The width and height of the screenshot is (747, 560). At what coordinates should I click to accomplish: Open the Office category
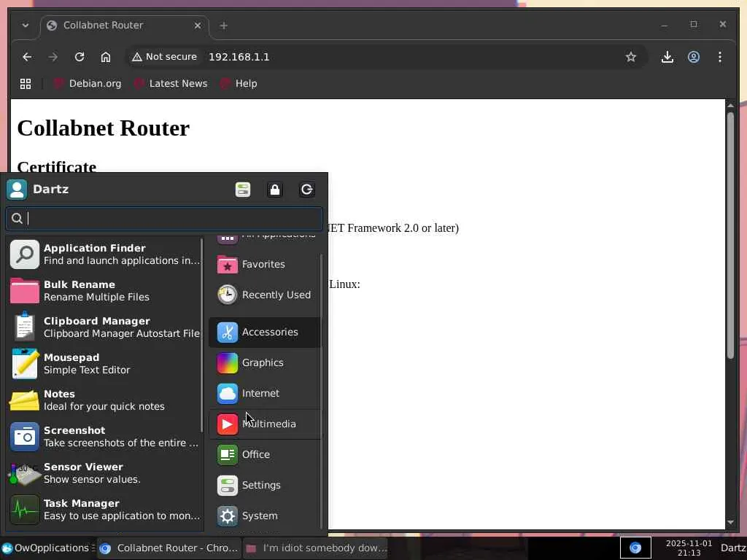265,454
